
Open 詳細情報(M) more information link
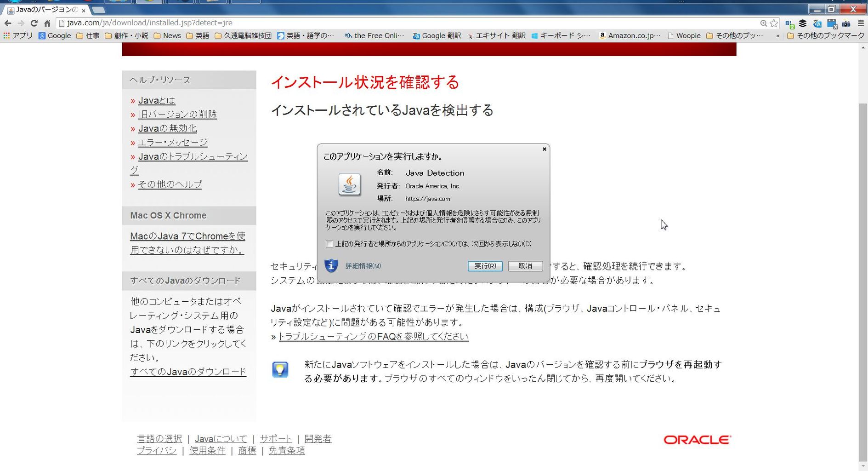coord(363,266)
